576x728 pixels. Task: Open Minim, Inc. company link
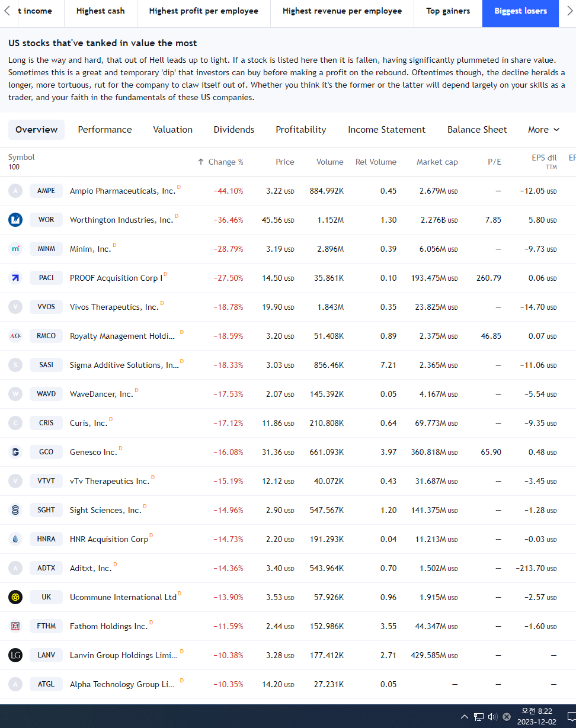tap(90, 249)
